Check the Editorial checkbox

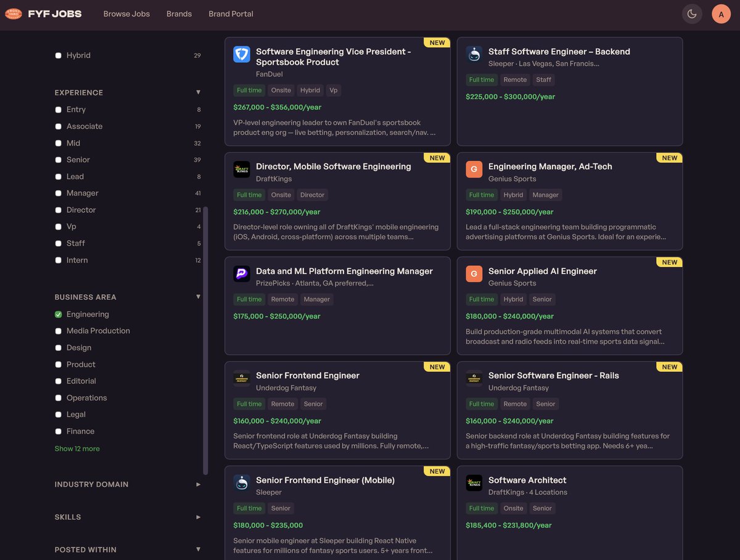coord(58,381)
